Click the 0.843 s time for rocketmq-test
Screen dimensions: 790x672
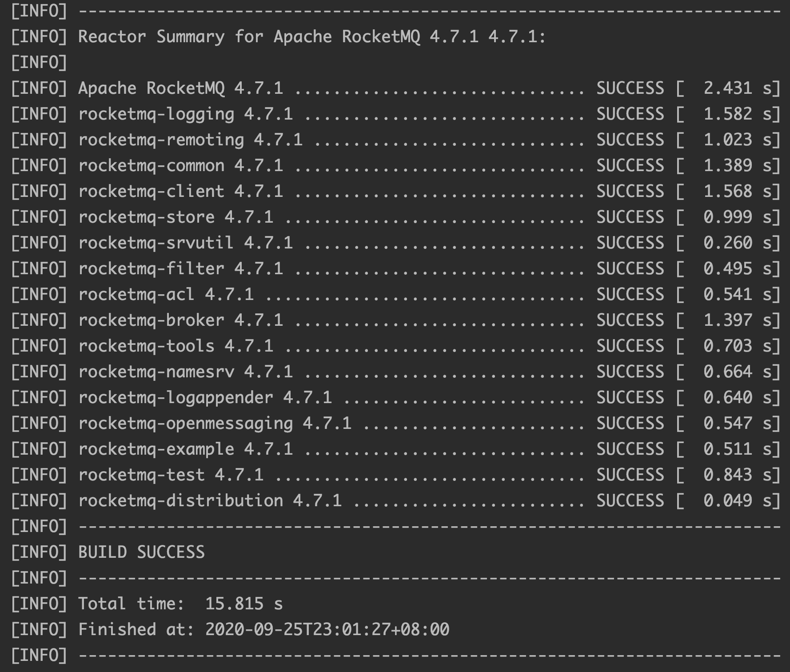click(x=738, y=475)
